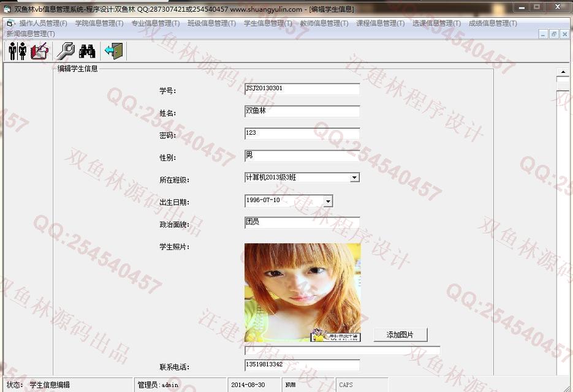
Task: Open 操作人员管理(F) menu
Action: point(43,23)
